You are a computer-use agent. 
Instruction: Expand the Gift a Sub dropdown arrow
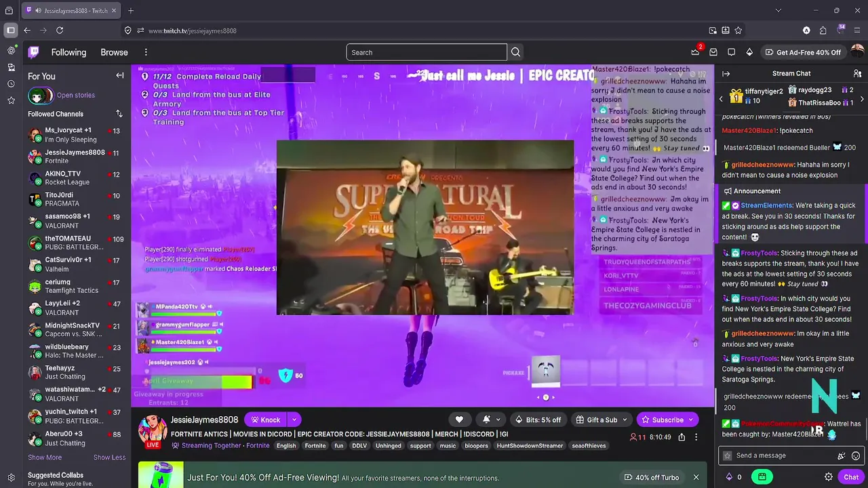click(x=625, y=420)
